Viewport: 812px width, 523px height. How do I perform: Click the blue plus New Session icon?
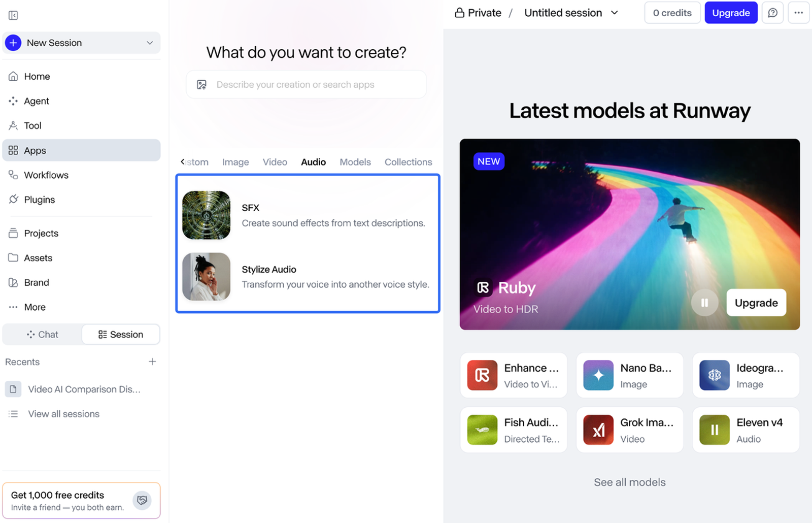tap(13, 43)
